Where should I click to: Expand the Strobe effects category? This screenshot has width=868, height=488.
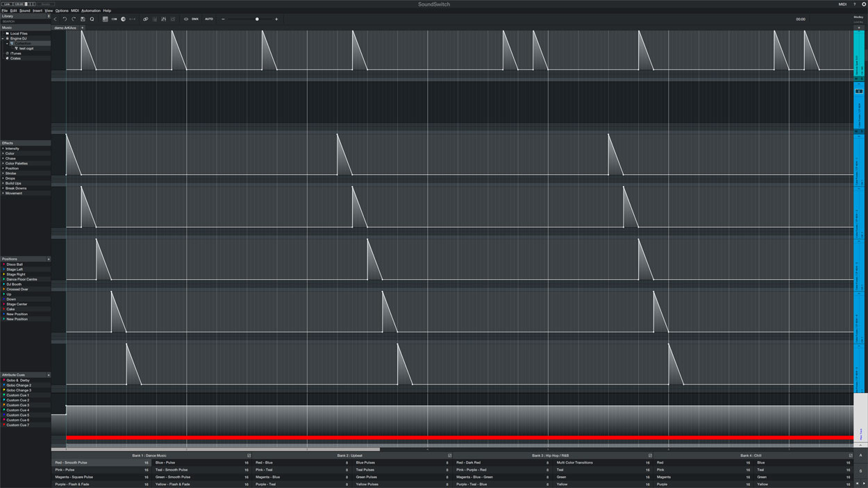(x=3, y=174)
